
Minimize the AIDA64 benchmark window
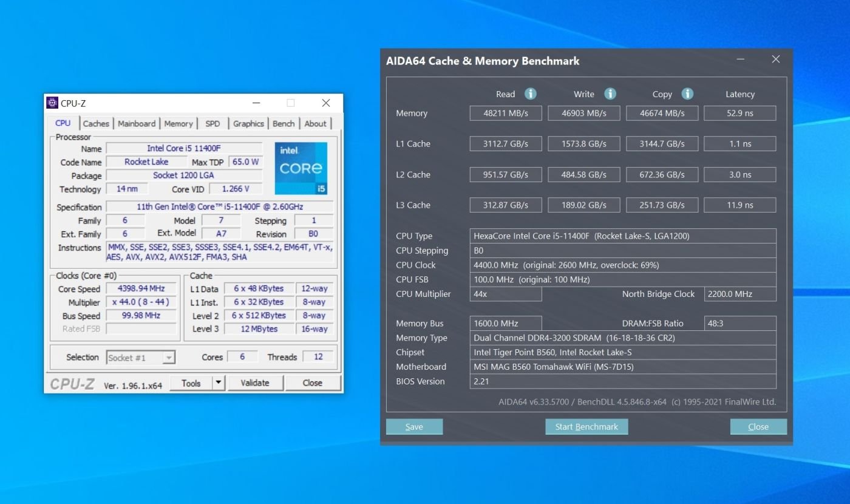[741, 60]
